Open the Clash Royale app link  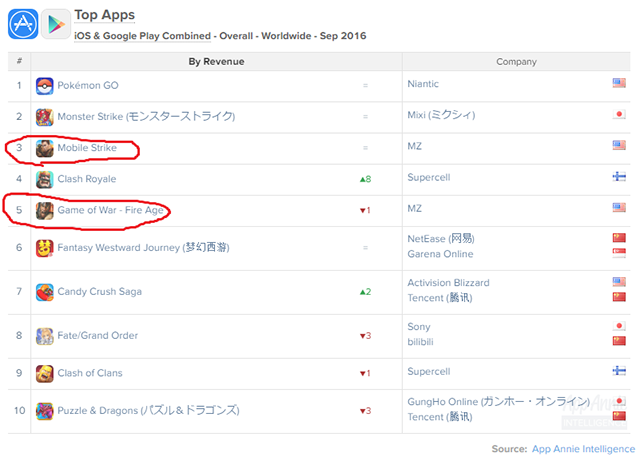[x=87, y=179]
